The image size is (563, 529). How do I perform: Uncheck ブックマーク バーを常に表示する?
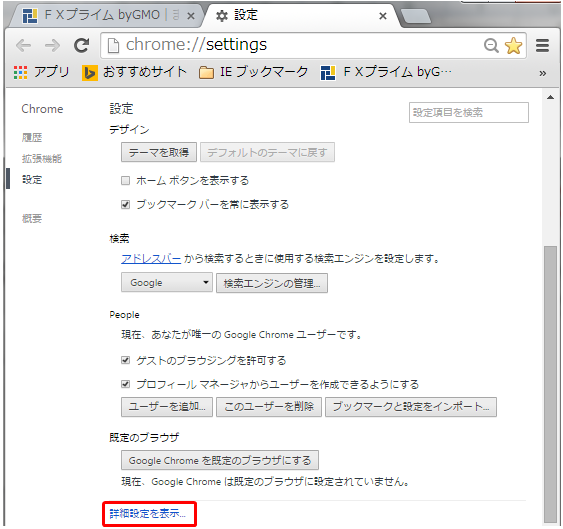pos(125,205)
